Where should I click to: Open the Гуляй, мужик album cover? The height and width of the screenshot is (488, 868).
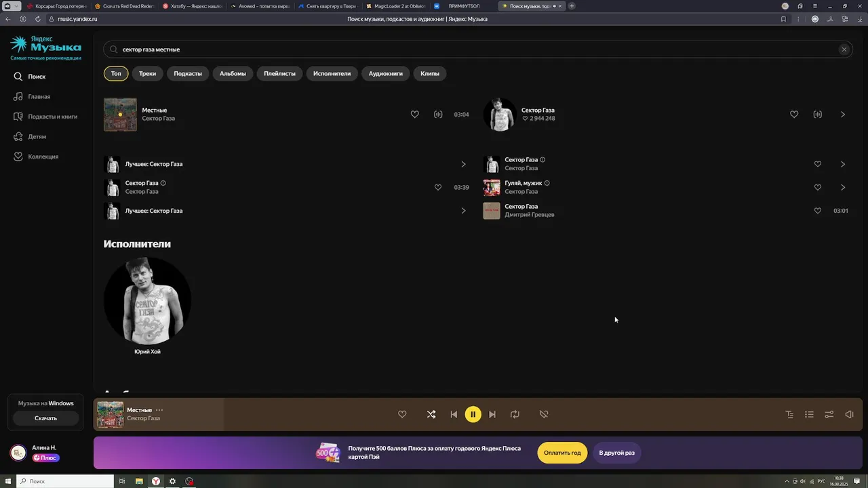click(x=492, y=187)
